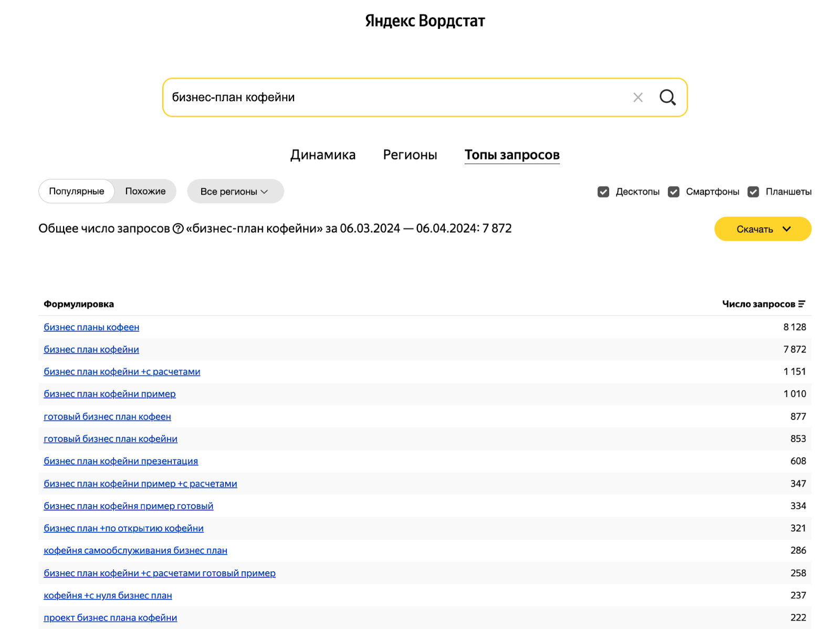Open the Регионы tab
840x629 pixels.
[x=410, y=155]
